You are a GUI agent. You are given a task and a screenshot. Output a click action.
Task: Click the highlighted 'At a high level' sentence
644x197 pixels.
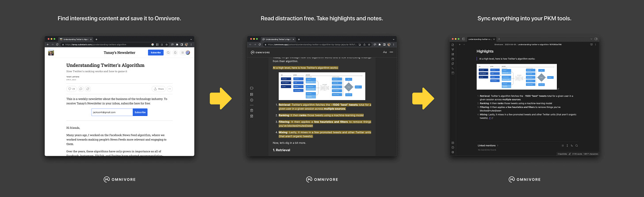306,68
